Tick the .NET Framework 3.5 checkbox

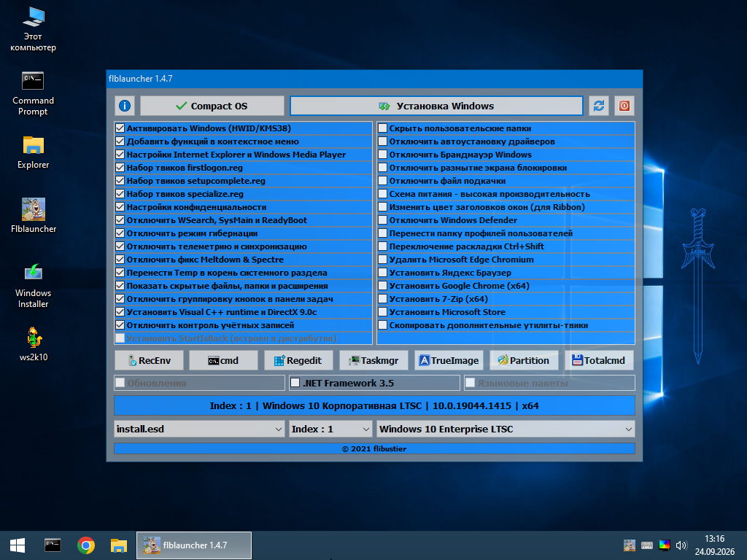pyautogui.click(x=295, y=383)
